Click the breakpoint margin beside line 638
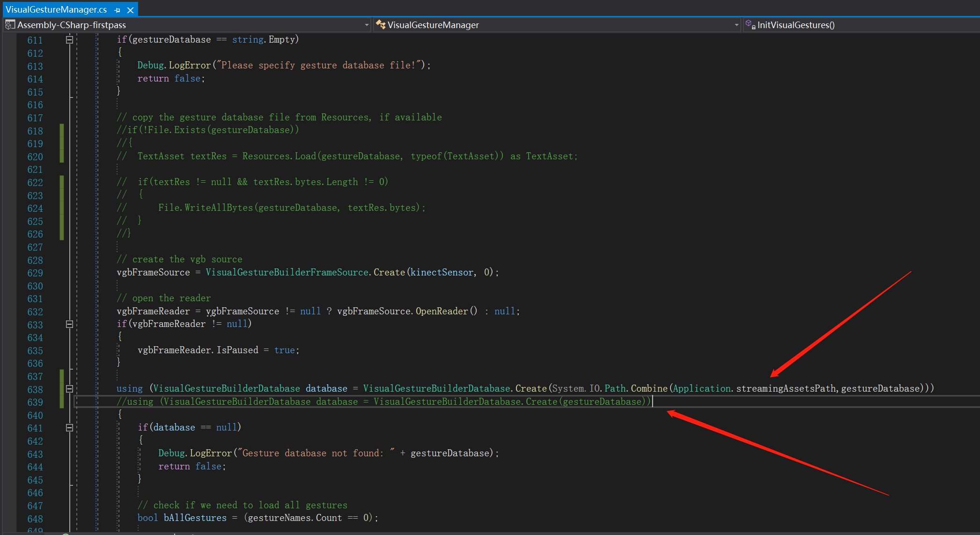Screen dimensions: 980x535 9,389
